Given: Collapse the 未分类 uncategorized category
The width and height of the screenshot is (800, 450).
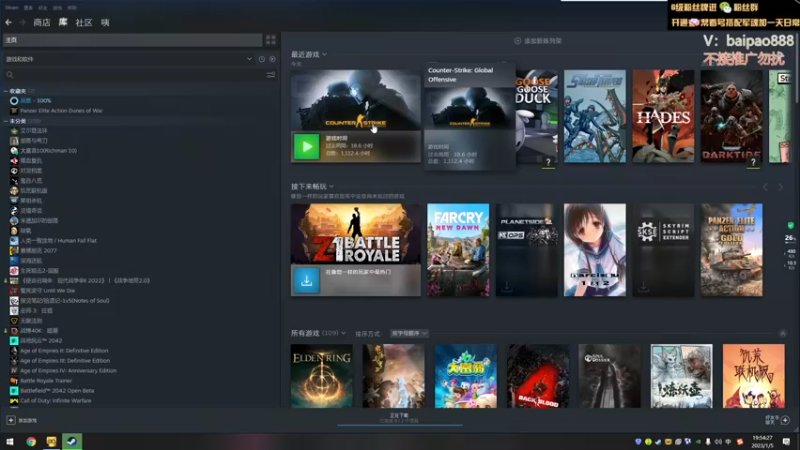Looking at the screenshot, I should pyautogui.click(x=6, y=121).
